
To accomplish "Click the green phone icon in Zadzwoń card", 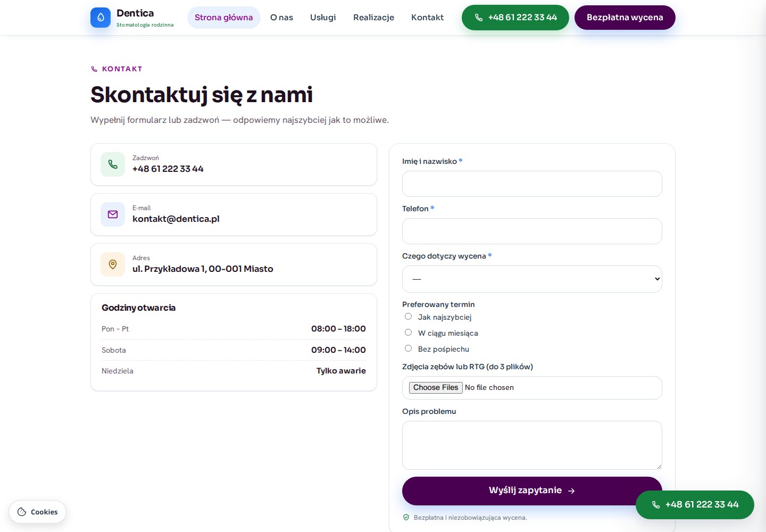I will [x=113, y=164].
